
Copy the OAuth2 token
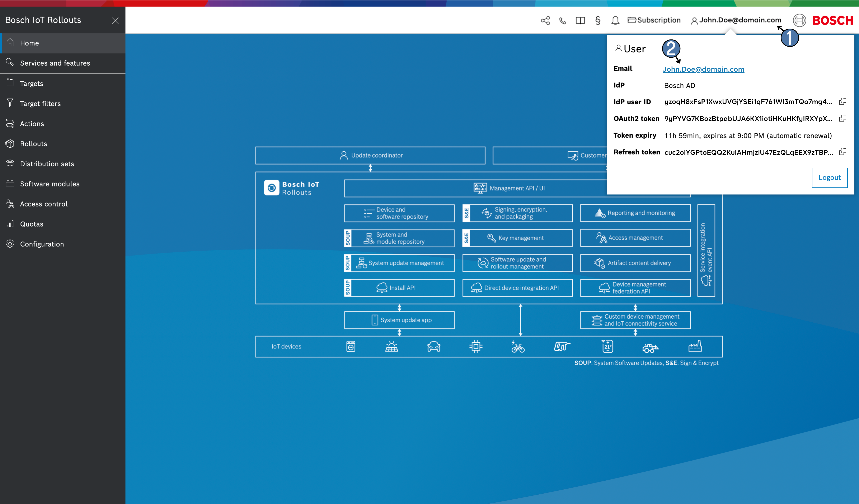[x=842, y=118]
